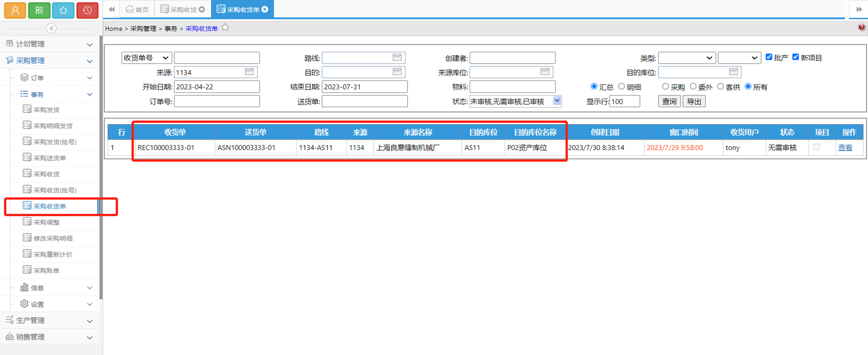This screenshot has height=355, width=868.
Task: Click the 订单 layers icon
Action: point(24,77)
